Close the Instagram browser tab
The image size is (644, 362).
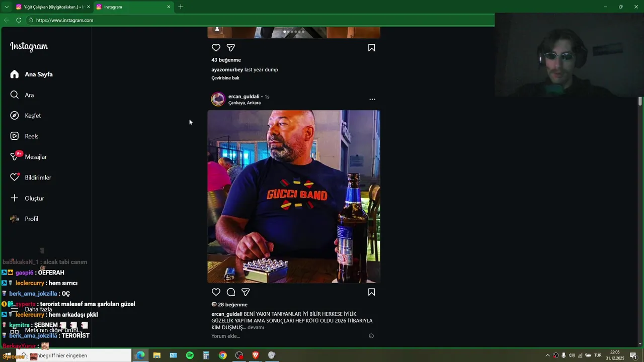pyautogui.click(x=169, y=7)
